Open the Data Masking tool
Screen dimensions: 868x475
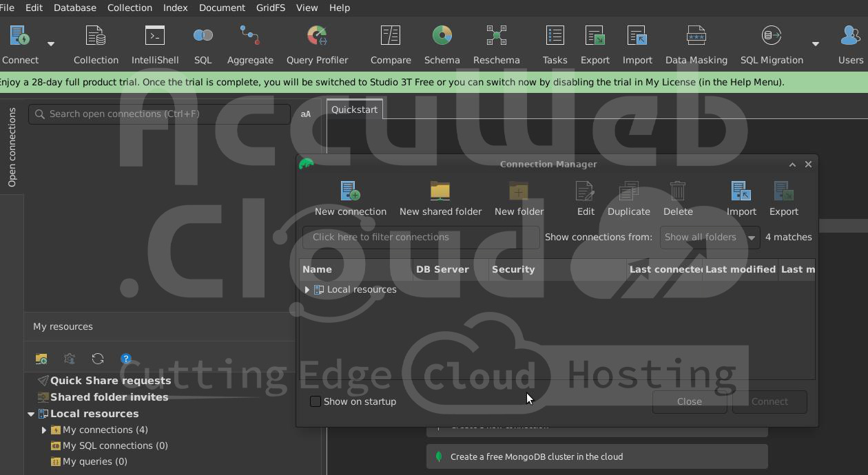[x=696, y=45]
